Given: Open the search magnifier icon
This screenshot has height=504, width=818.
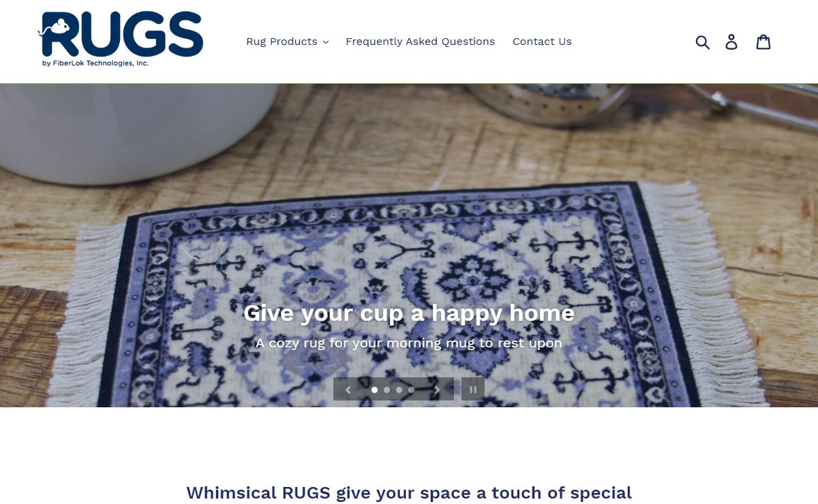Looking at the screenshot, I should click(x=703, y=42).
